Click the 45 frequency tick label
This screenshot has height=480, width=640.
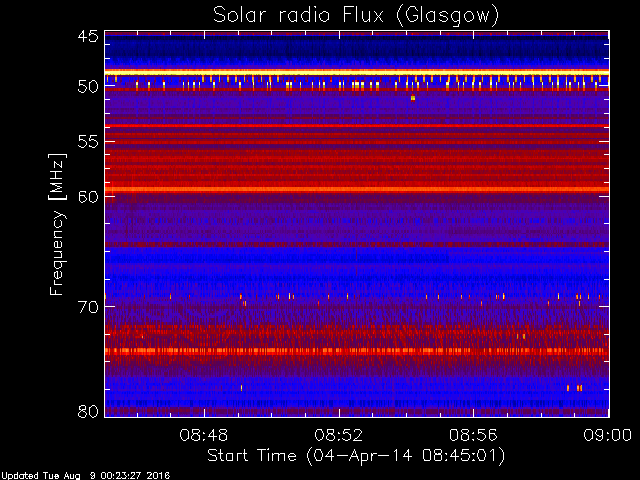click(x=88, y=37)
